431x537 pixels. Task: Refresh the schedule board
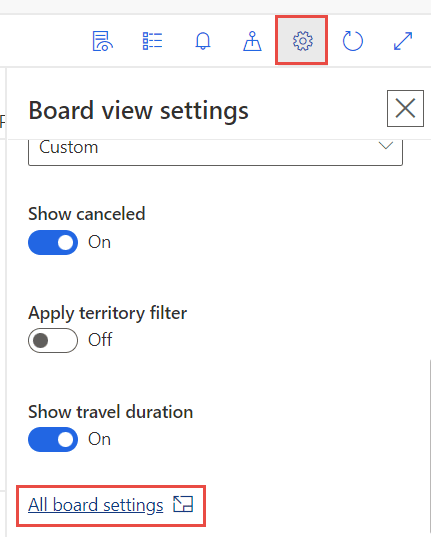(x=353, y=41)
